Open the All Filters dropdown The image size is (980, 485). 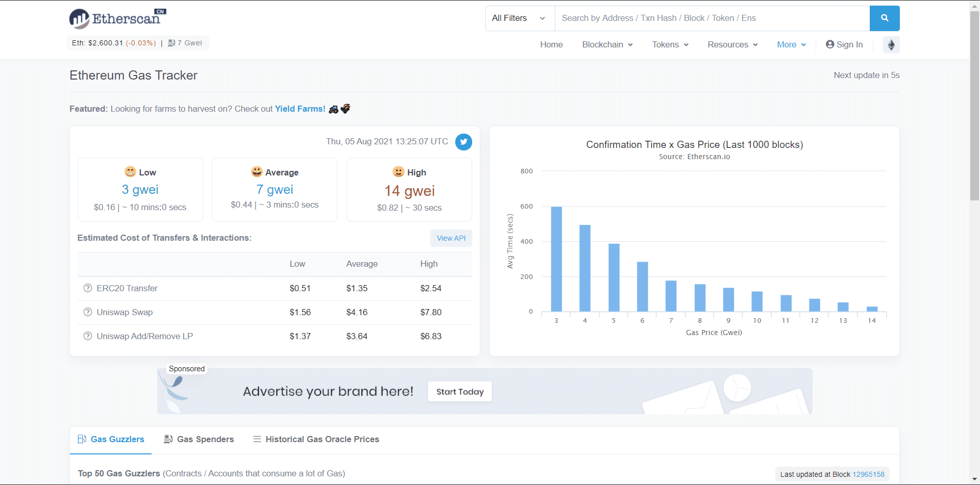(520, 18)
